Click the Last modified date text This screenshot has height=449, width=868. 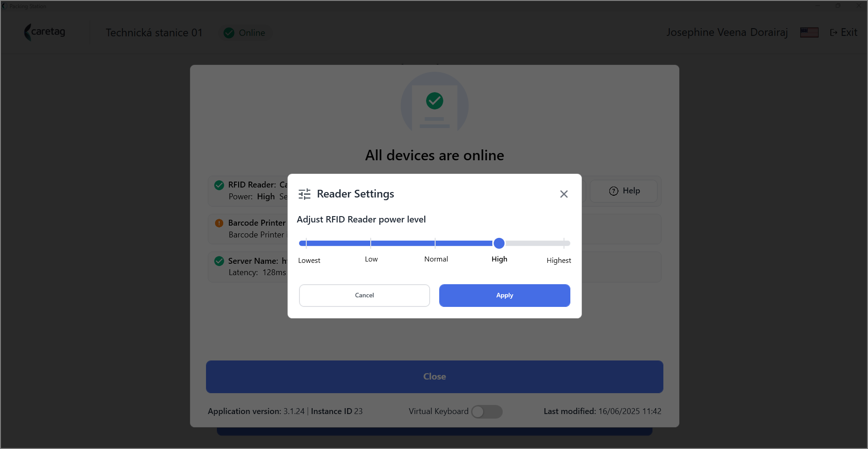(x=603, y=411)
